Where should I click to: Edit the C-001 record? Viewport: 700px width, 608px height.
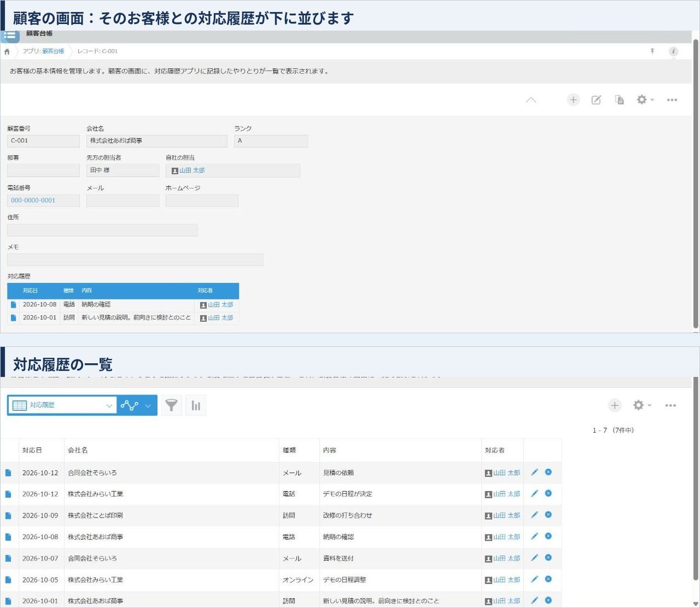coord(596,100)
